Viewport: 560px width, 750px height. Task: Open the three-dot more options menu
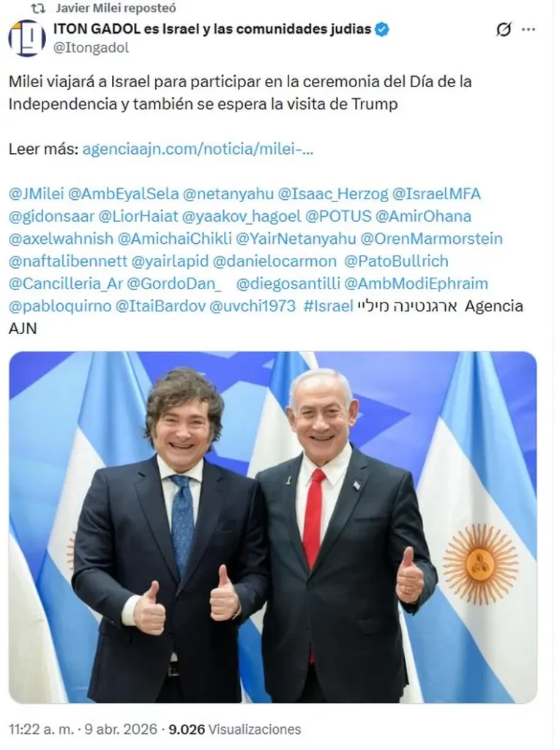pyautogui.click(x=529, y=29)
